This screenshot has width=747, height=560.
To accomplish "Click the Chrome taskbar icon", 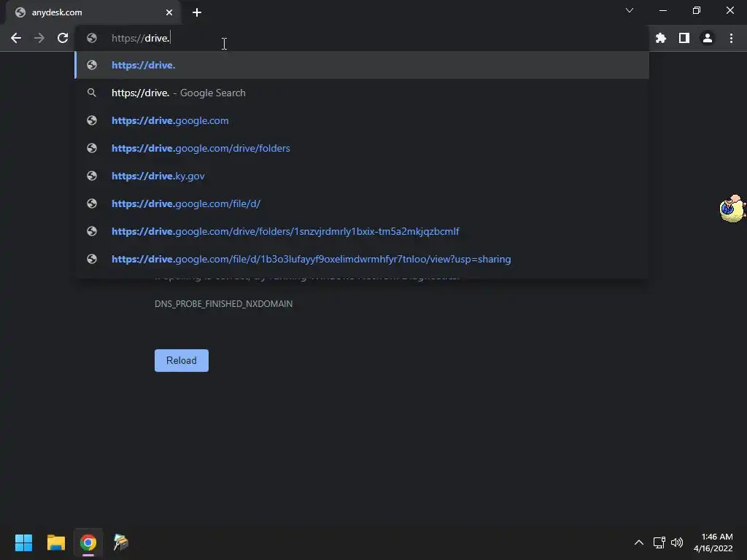I will [x=88, y=542].
